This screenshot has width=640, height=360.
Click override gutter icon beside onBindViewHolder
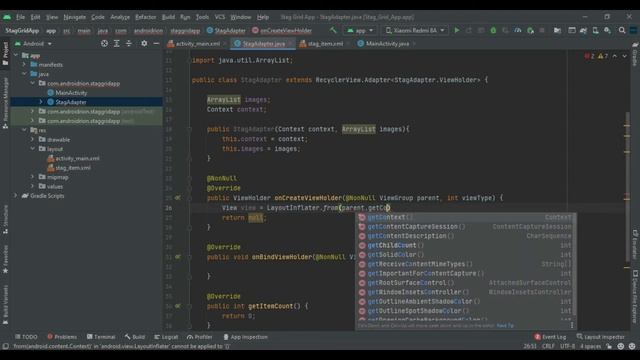point(178,257)
